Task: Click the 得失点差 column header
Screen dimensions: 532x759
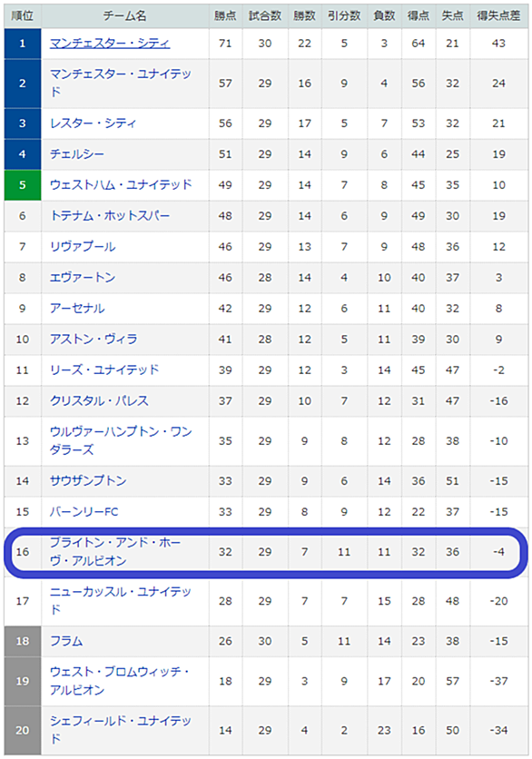Action: point(498,16)
